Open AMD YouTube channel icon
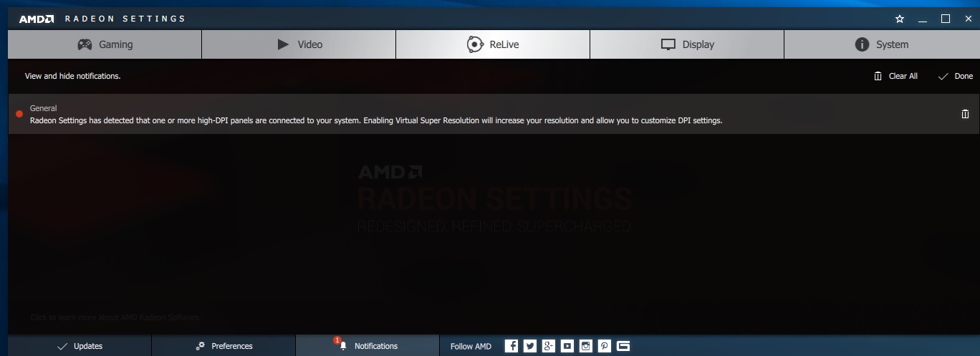980x356 pixels. 567,346
